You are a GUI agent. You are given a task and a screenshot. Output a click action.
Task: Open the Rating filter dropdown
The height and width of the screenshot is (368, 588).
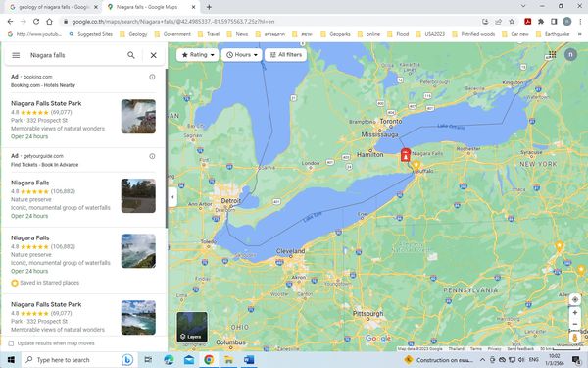(x=198, y=55)
